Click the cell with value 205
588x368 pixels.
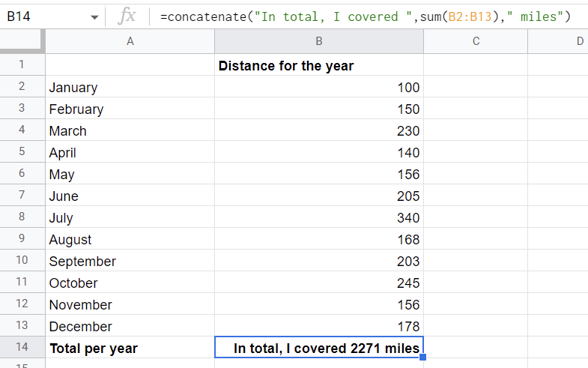[x=319, y=196]
